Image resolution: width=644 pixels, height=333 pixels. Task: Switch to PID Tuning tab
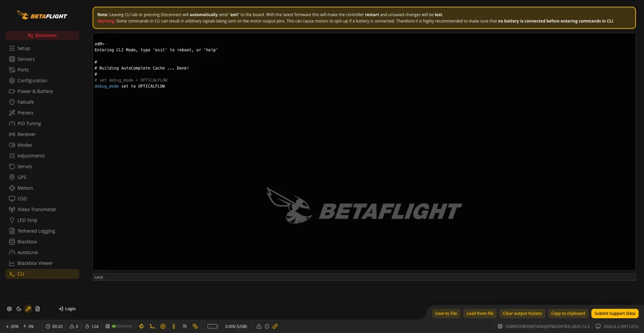[42, 124]
